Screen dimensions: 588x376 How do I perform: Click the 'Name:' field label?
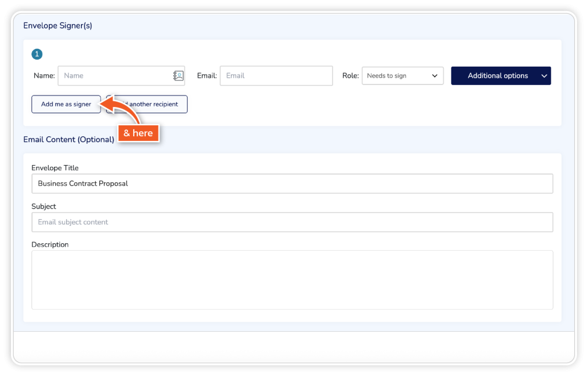(x=44, y=76)
